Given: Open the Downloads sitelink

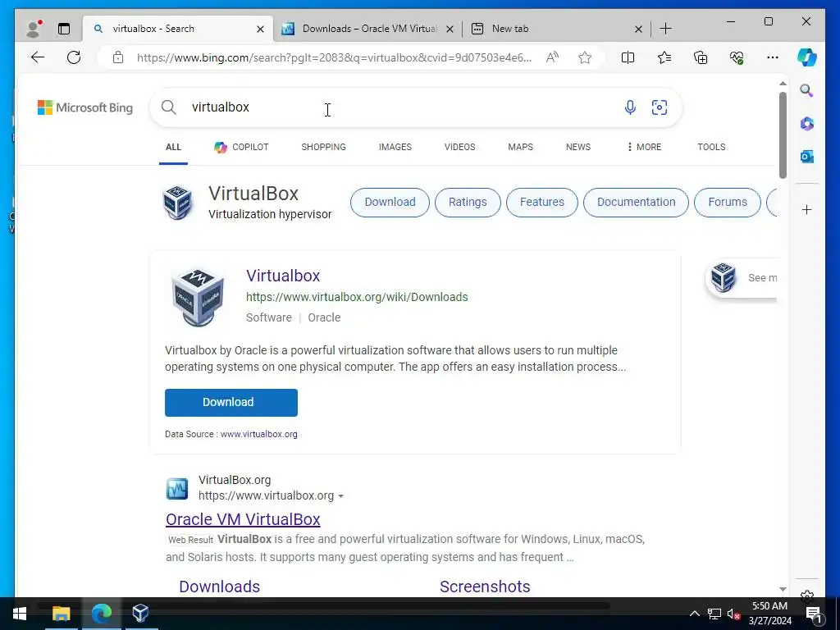Looking at the screenshot, I should coord(220,587).
